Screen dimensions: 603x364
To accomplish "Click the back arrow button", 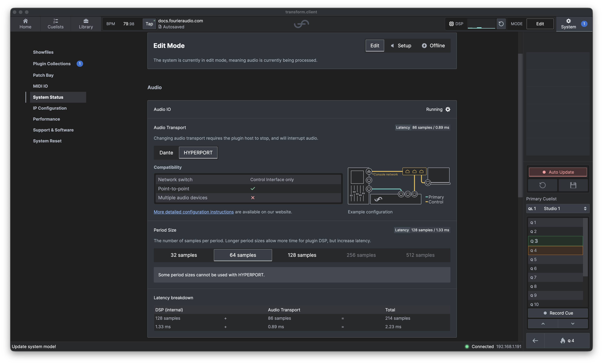I will [x=535, y=340].
